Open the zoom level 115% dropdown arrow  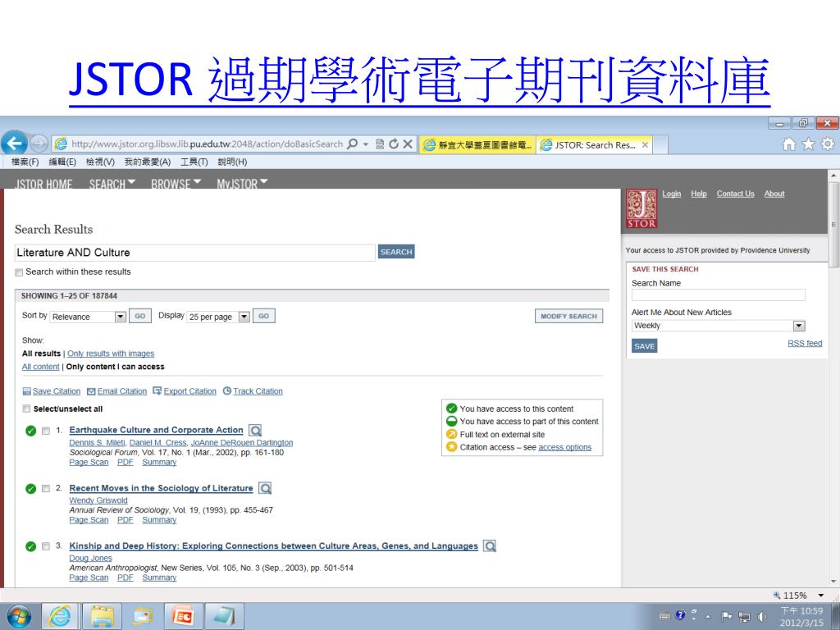(820, 596)
